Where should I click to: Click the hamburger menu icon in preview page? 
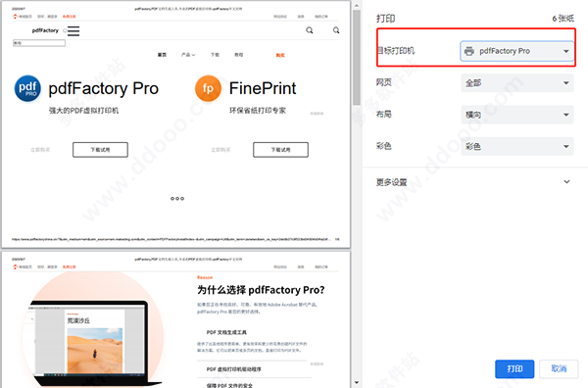tap(73, 30)
